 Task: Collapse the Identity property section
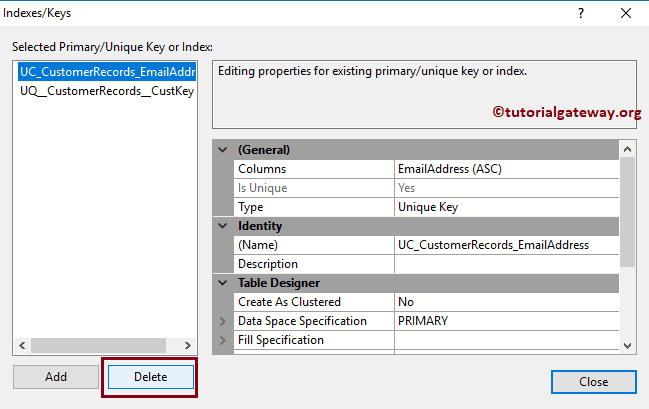click(x=223, y=226)
